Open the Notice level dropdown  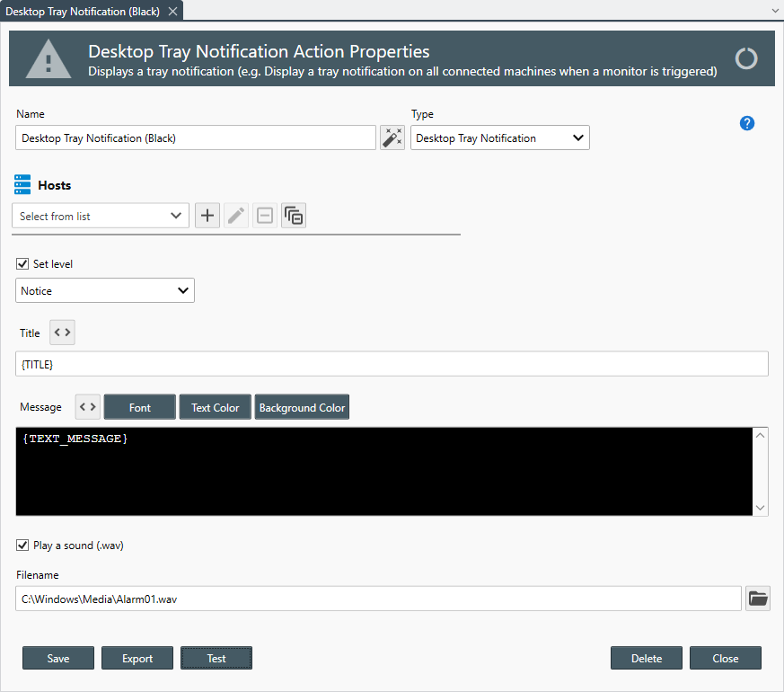(x=104, y=291)
